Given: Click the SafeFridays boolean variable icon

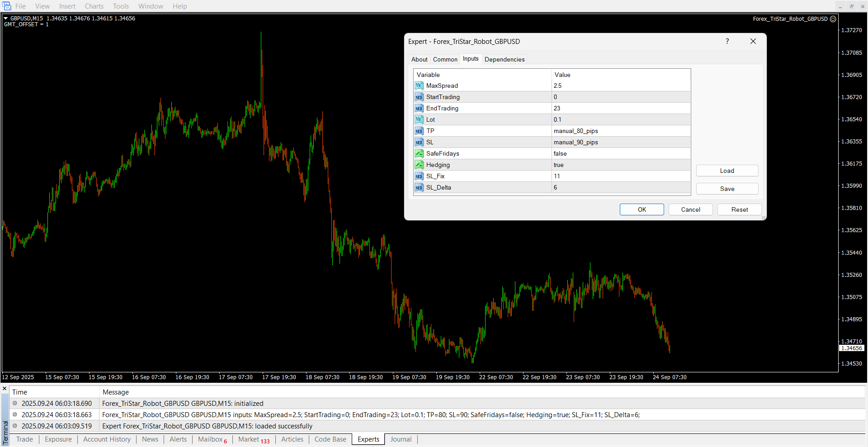Looking at the screenshot, I should pos(419,153).
